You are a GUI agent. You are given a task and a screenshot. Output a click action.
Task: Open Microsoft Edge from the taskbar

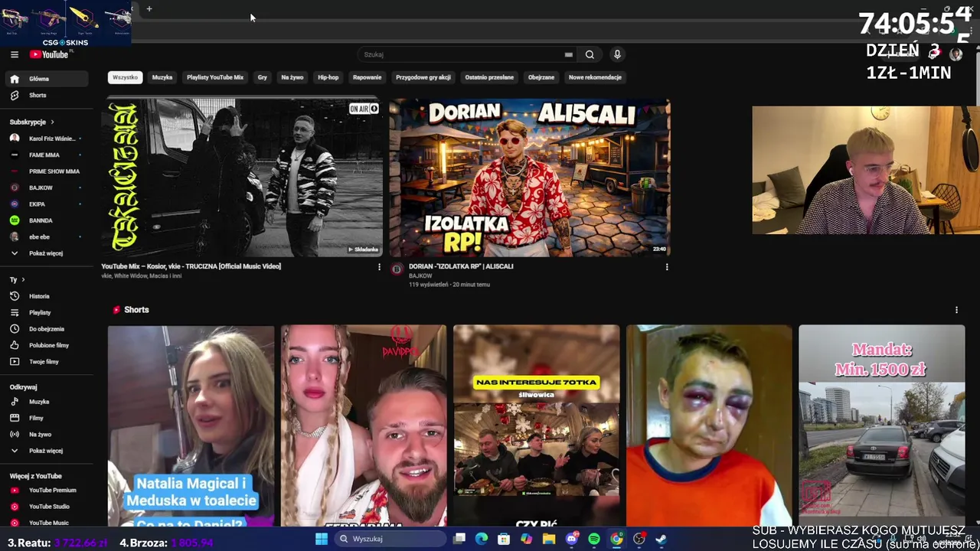pyautogui.click(x=482, y=539)
